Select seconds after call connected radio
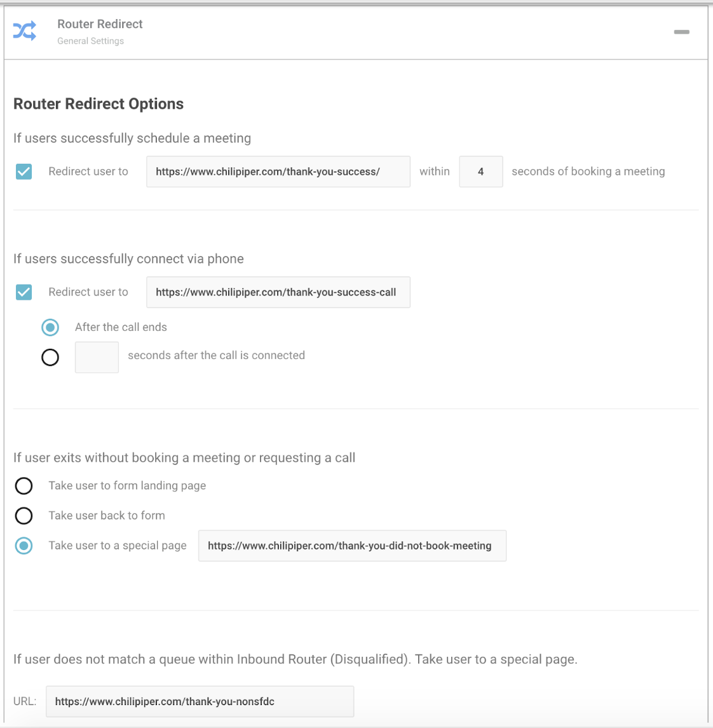This screenshot has width=713, height=728. click(x=50, y=358)
